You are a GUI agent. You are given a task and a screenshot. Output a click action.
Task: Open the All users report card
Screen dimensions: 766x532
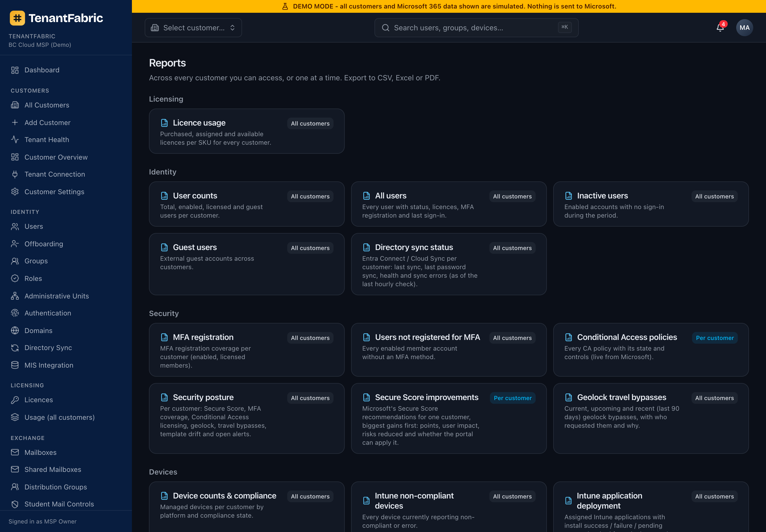click(449, 204)
